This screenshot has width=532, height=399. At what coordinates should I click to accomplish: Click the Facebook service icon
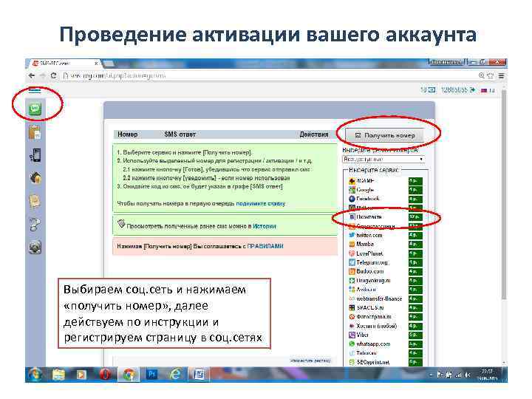coord(352,199)
